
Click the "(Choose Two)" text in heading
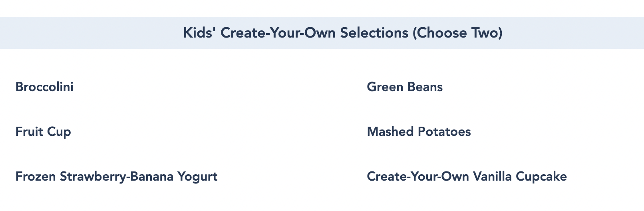(x=457, y=33)
